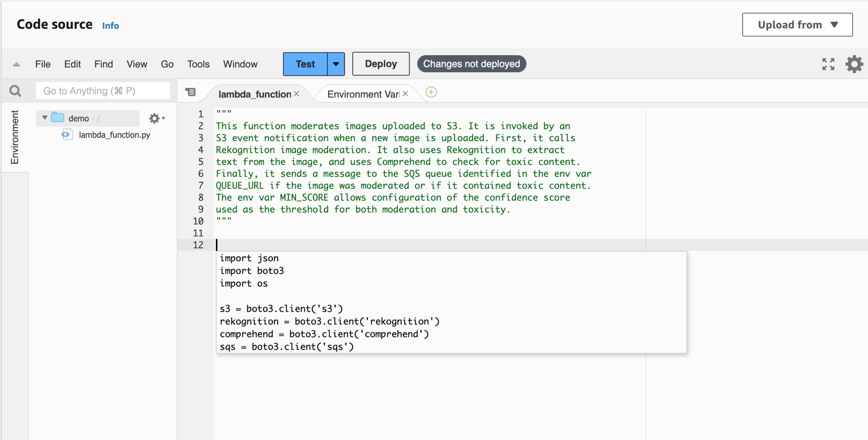The image size is (868, 440).
Task: Click the Deploy button
Action: [380, 64]
